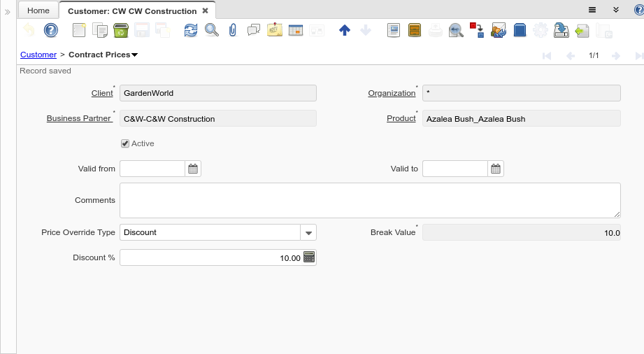Open Find record magnifier icon
Screen dimensions: 644x354
(211, 30)
